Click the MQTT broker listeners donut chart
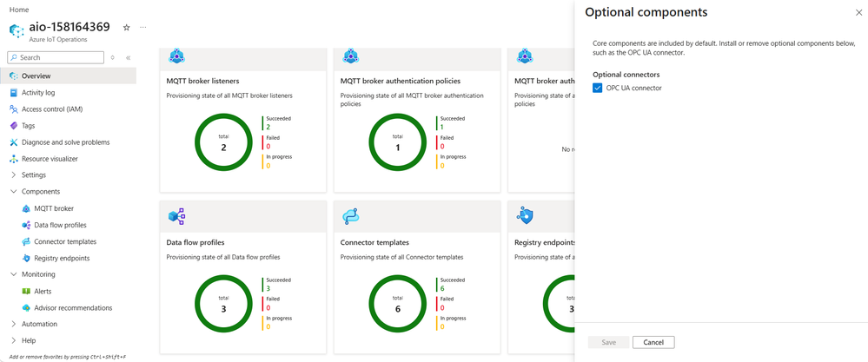This screenshot has width=868, height=362. click(x=223, y=143)
